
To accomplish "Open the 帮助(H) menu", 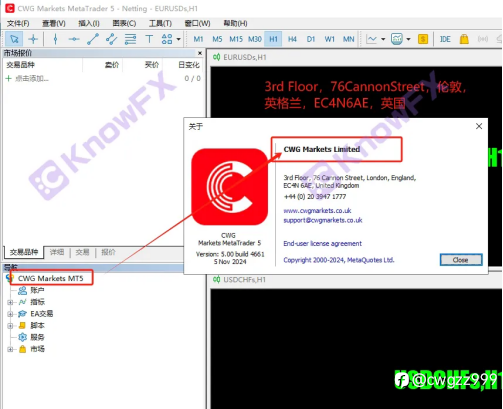I will coord(235,23).
